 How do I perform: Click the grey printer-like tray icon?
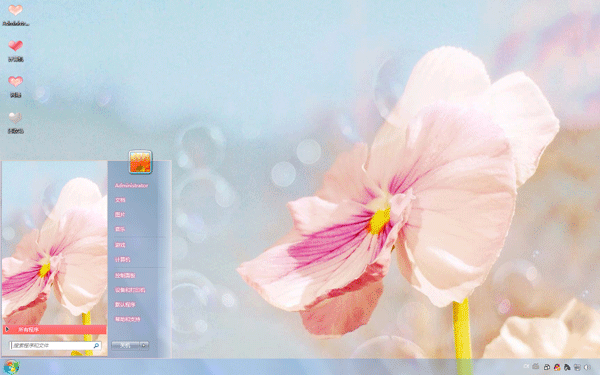tap(536, 367)
